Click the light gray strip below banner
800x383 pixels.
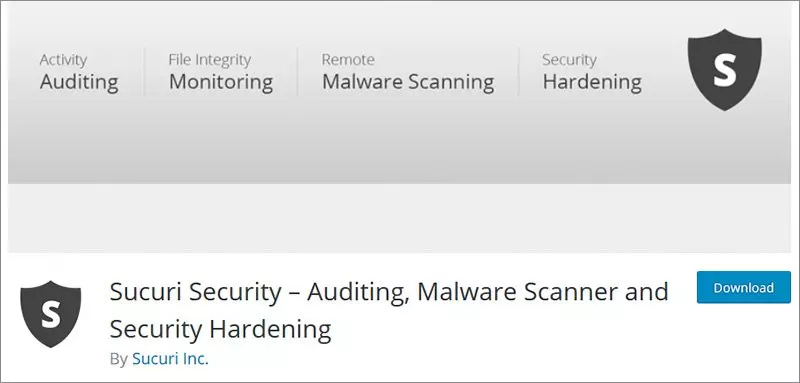399,218
